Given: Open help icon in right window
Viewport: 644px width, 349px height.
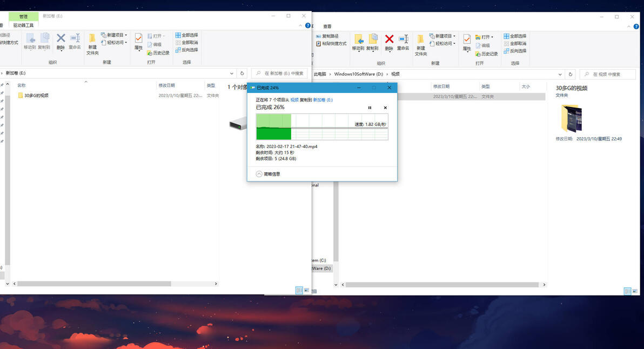Looking at the screenshot, I should [636, 26].
